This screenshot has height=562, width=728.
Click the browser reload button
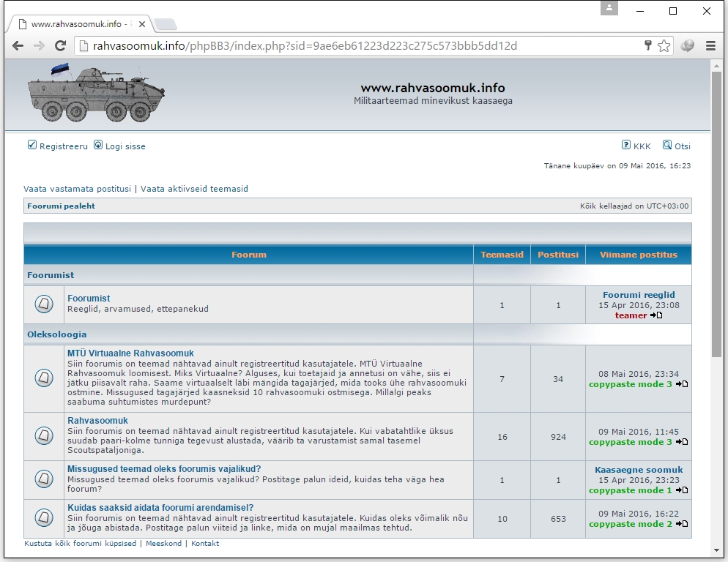61,46
